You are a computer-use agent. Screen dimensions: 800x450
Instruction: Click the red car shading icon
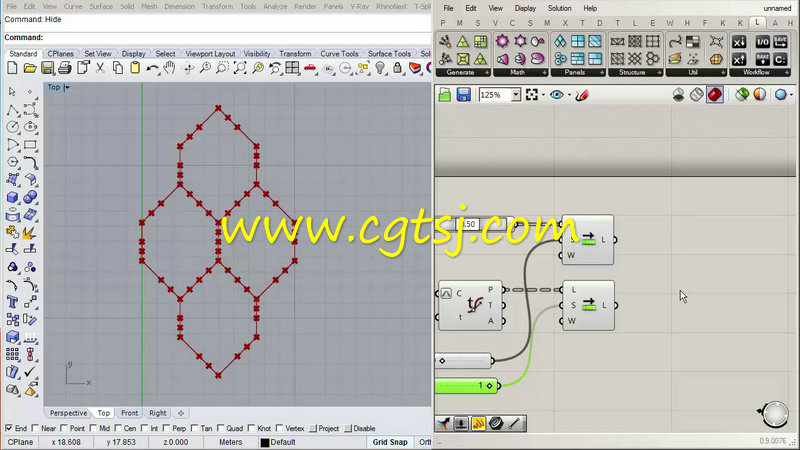310,68
